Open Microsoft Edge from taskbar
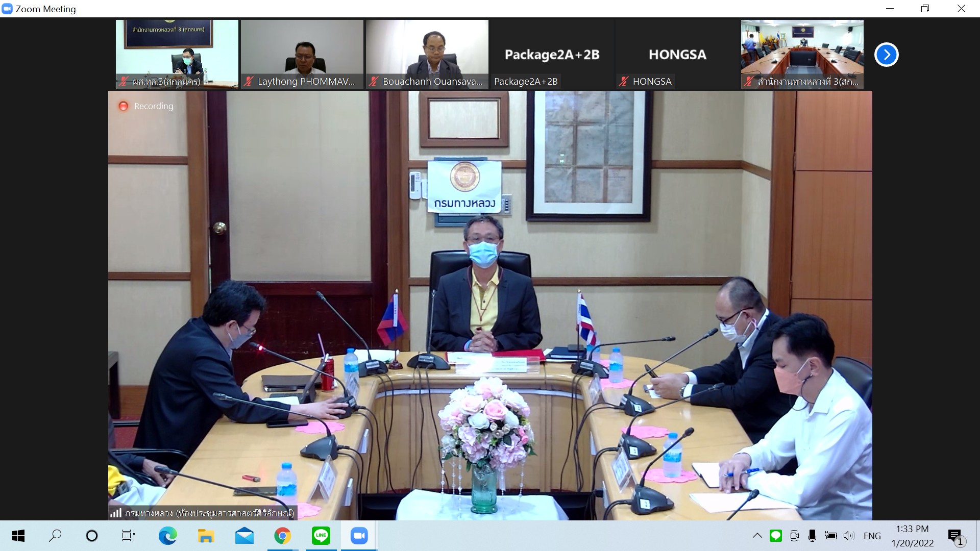This screenshot has width=980, height=551. click(167, 536)
